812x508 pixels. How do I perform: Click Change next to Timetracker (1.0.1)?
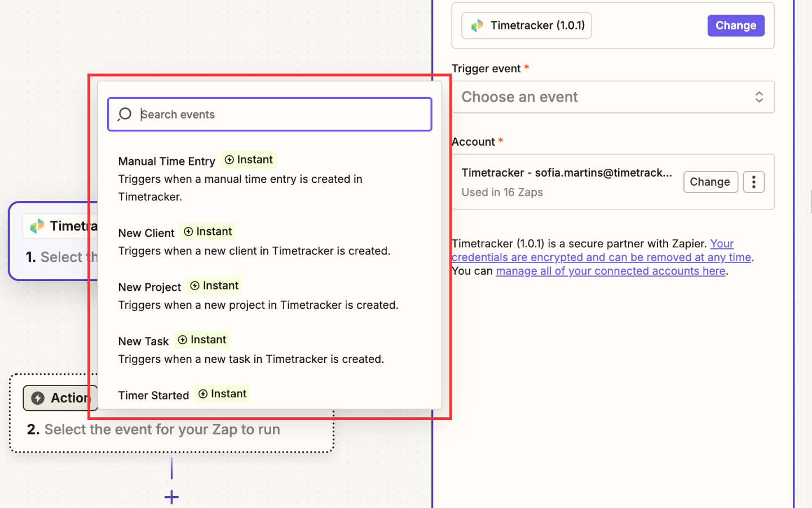point(736,25)
